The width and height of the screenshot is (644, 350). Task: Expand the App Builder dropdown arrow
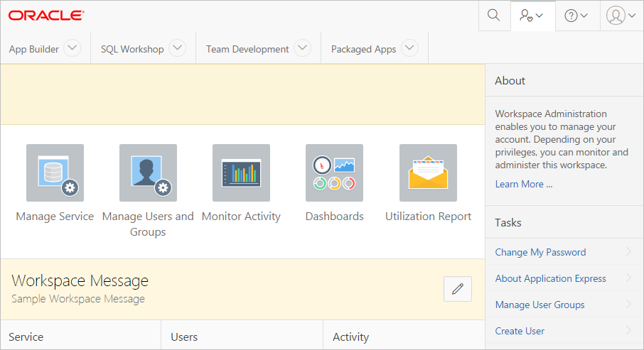[73, 48]
